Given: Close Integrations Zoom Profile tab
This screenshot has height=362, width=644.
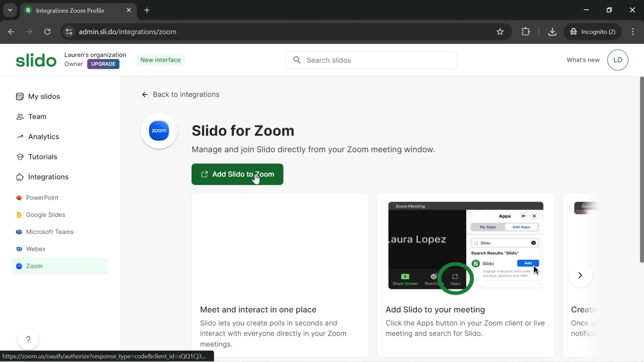Looking at the screenshot, I should (x=129, y=10).
